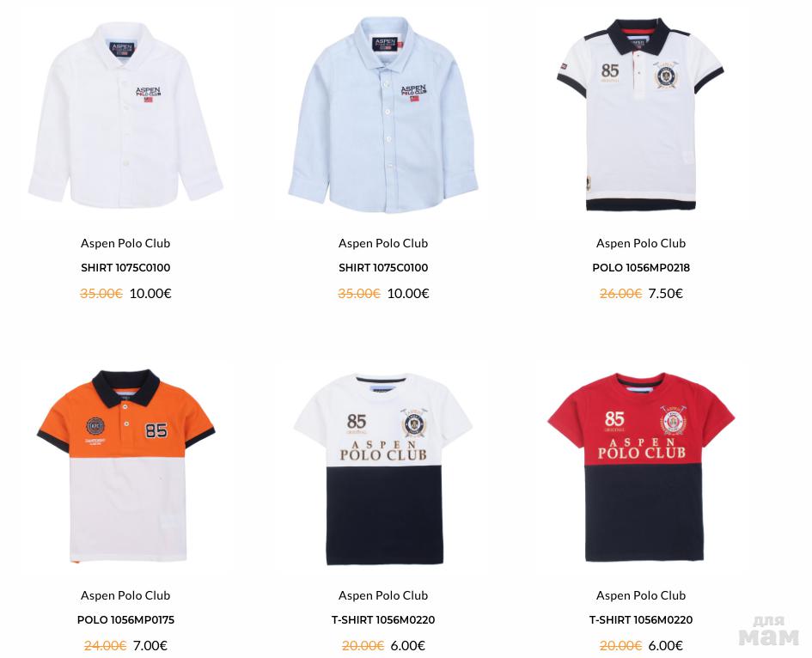Click Aspen Polo Club brand under white-navy T-shirt
The image size is (812, 658).
383,595
